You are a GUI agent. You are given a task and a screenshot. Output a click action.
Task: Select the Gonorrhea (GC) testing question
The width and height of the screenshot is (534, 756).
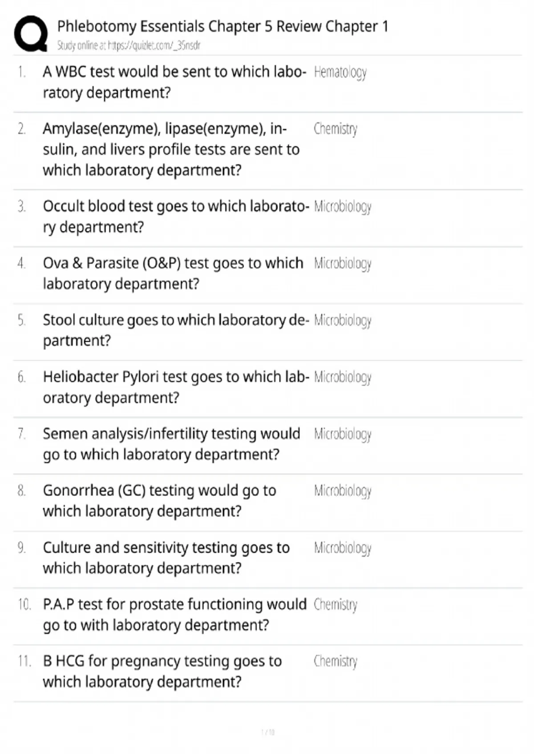click(x=159, y=501)
